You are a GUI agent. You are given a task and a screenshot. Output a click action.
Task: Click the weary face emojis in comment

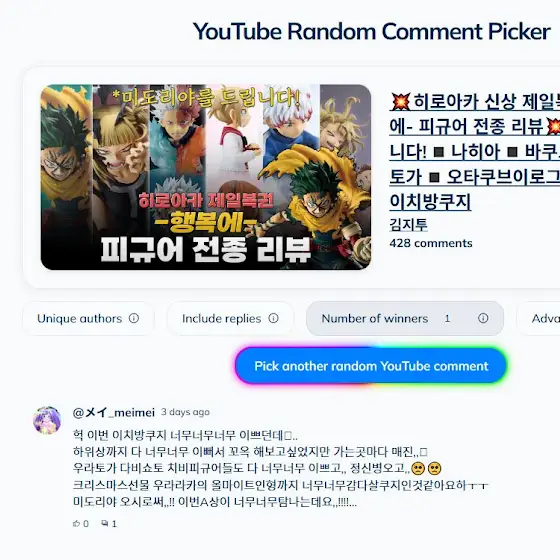[x=426, y=468]
